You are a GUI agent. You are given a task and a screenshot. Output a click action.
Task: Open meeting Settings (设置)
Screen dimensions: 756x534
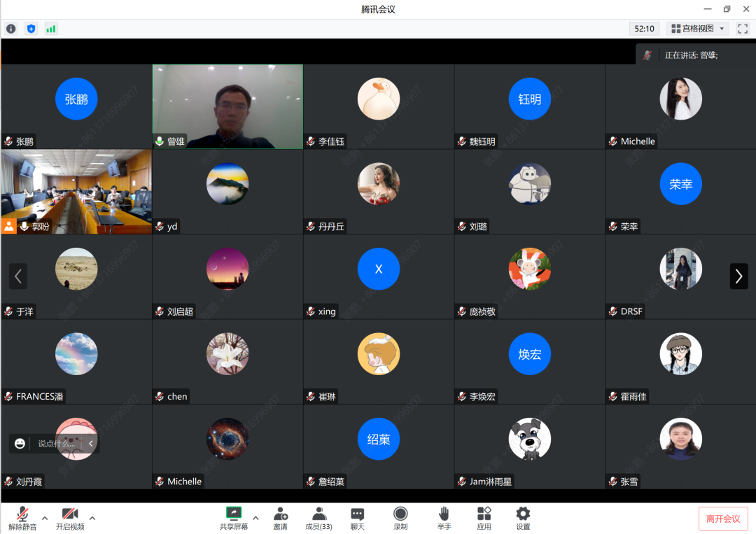coord(523,518)
